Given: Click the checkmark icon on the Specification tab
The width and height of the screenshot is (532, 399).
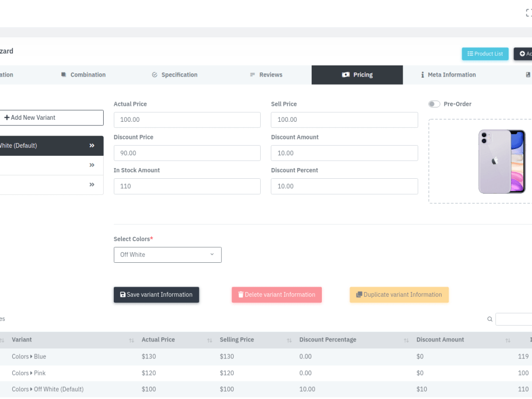Looking at the screenshot, I should [154, 74].
